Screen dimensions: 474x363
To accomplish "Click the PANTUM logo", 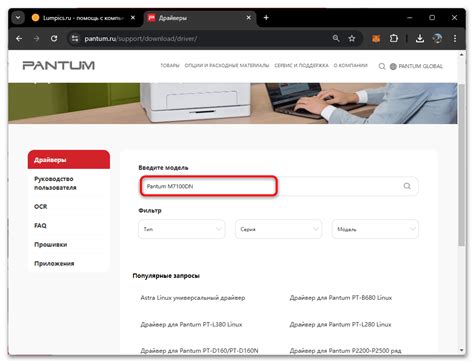I will point(59,65).
